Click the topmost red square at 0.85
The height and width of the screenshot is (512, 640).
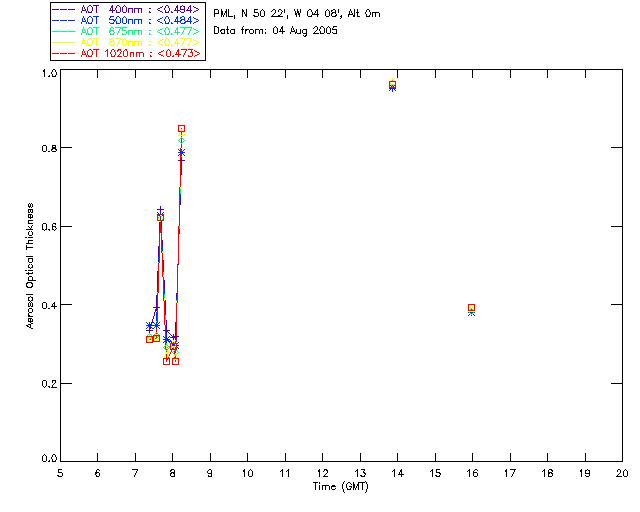coord(182,129)
